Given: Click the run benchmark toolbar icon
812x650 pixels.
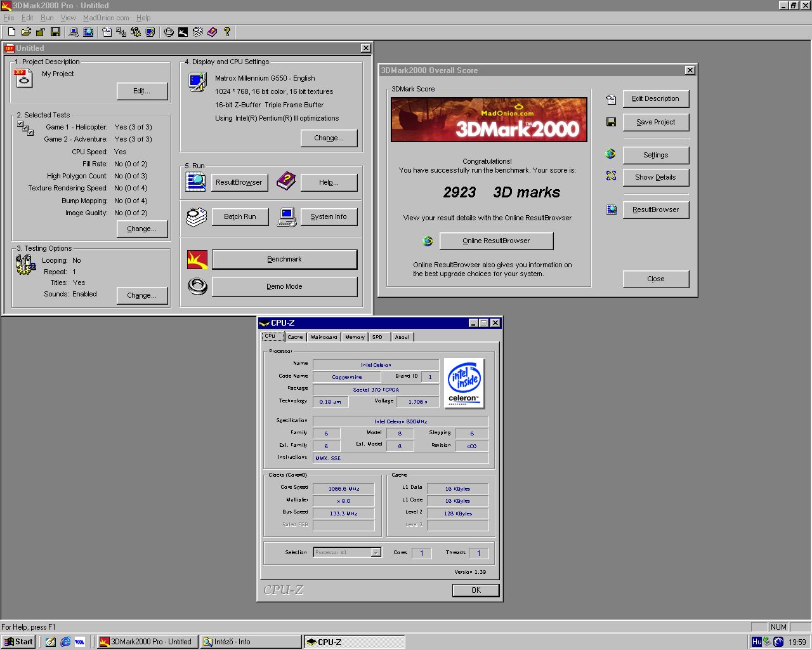Looking at the screenshot, I should [183, 32].
